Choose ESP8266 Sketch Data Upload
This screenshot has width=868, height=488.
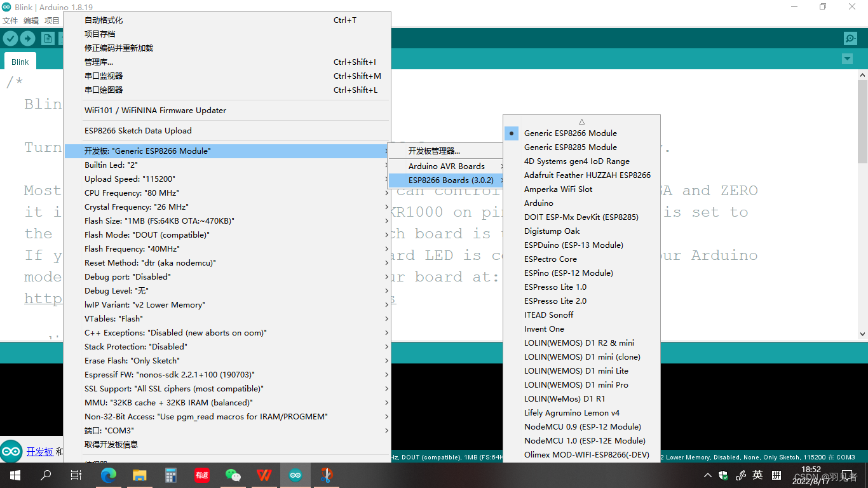point(227,131)
